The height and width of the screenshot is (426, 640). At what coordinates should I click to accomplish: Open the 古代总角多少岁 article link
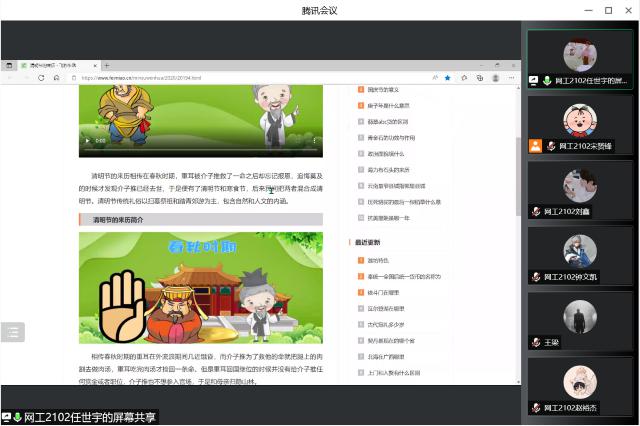tap(386, 324)
